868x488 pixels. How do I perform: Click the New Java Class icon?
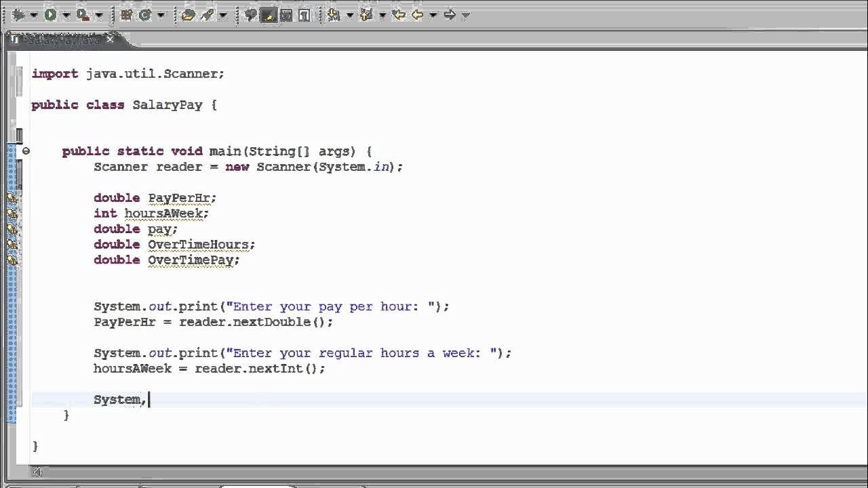[145, 14]
